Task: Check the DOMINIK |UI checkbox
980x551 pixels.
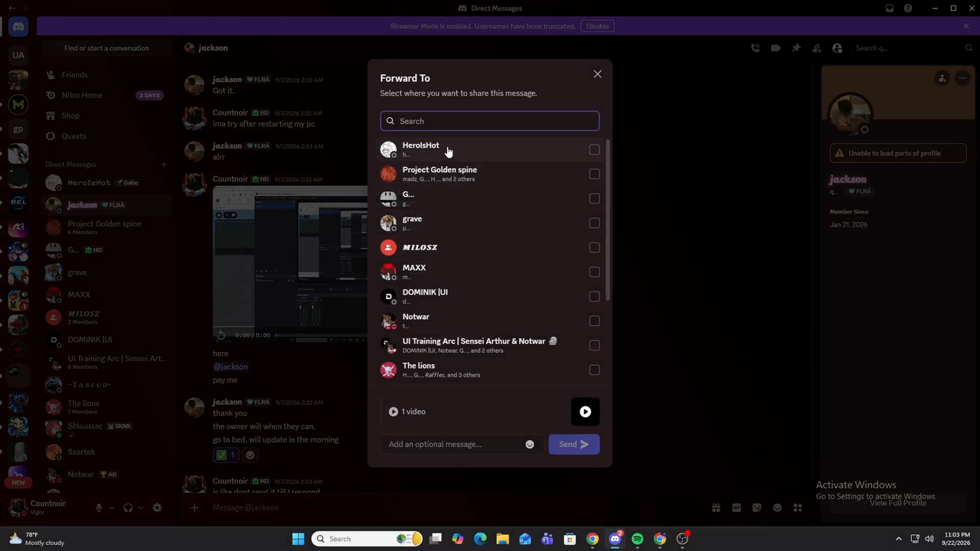Action: tap(594, 296)
